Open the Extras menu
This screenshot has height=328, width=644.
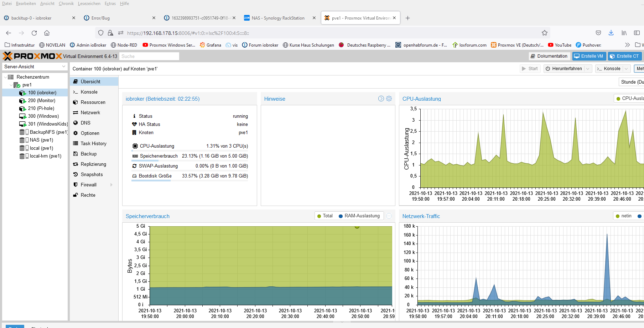[110, 4]
